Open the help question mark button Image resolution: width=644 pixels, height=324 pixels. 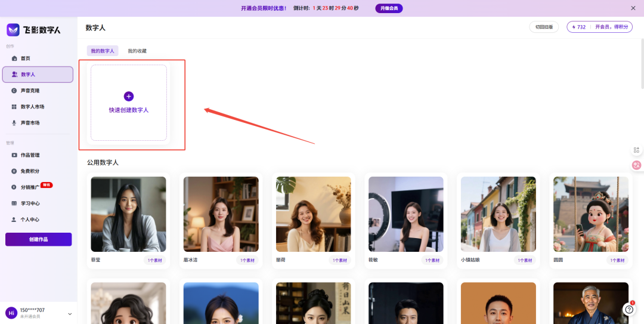coord(629,309)
